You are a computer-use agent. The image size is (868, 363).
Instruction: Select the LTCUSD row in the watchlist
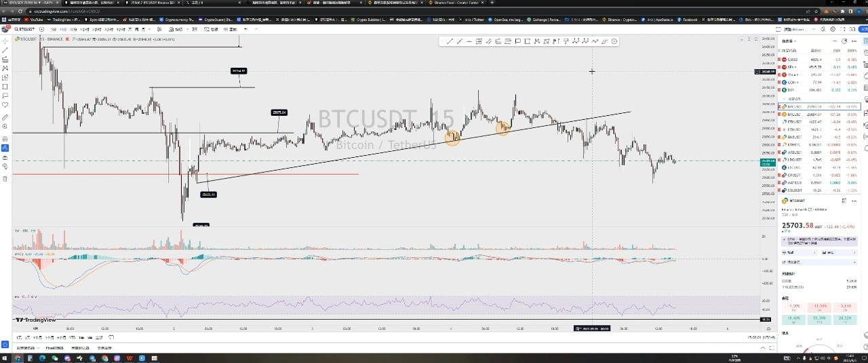click(x=819, y=167)
